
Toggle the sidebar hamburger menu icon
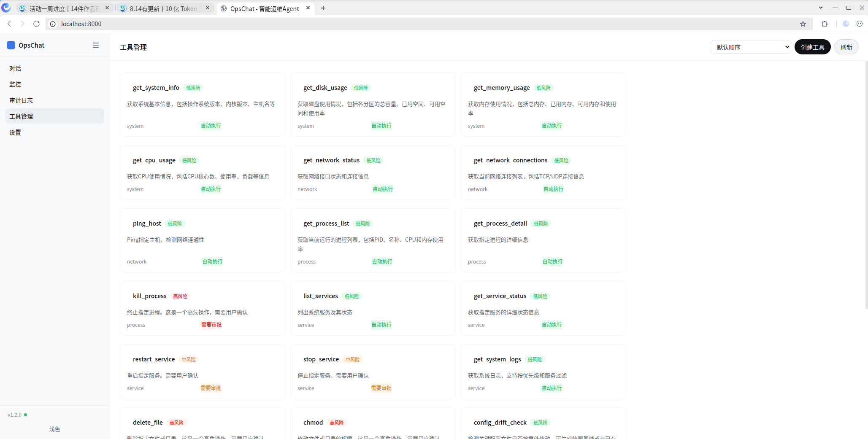[96, 45]
